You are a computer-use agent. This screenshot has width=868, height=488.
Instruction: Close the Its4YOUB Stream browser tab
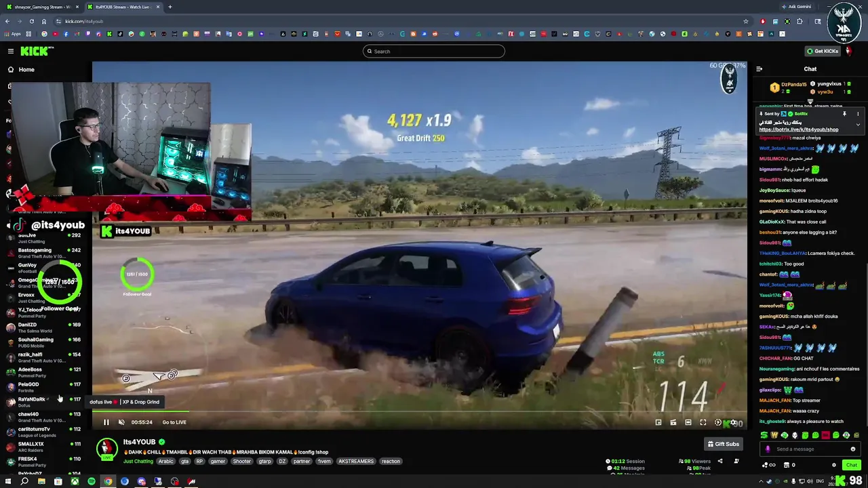[x=158, y=7]
